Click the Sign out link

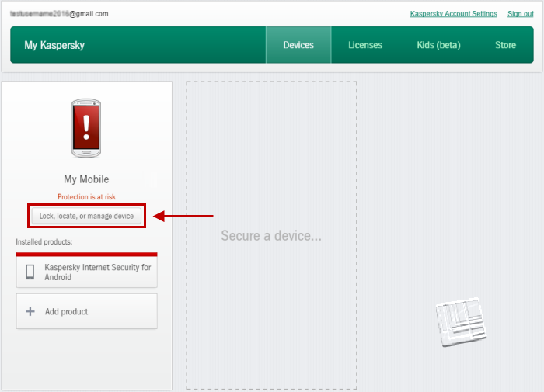[521, 13]
